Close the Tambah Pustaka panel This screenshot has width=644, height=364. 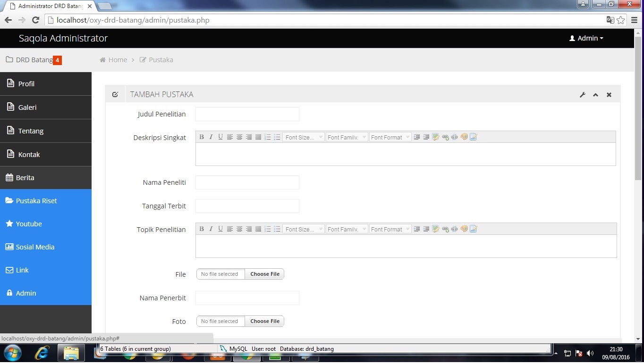coord(609,95)
